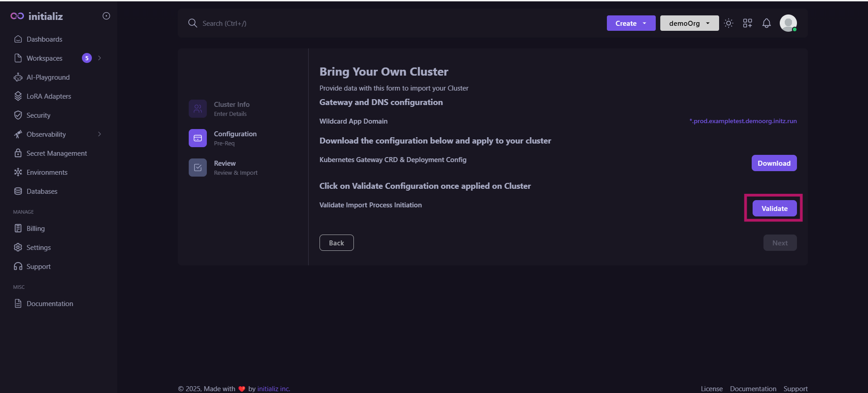Click the Databases cylinder icon
This screenshot has width=868, height=393.
click(18, 192)
